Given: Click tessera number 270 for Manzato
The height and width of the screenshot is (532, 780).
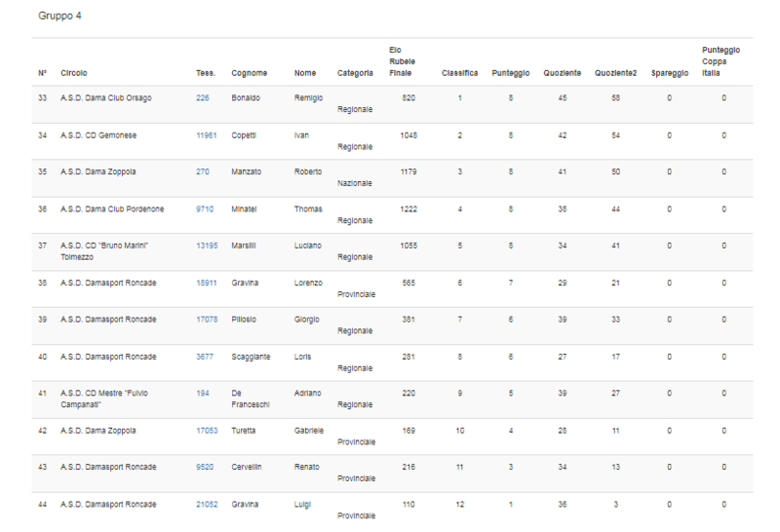Looking at the screenshot, I should pos(203,172).
